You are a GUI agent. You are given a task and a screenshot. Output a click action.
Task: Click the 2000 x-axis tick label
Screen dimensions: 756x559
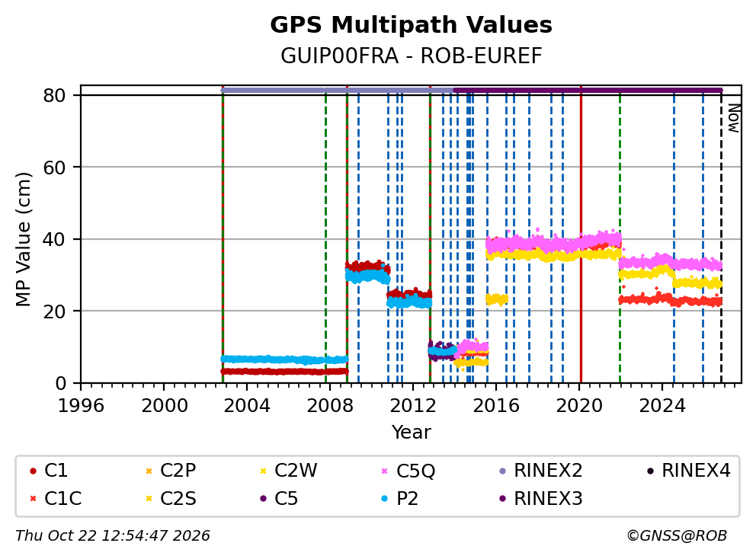(x=164, y=406)
